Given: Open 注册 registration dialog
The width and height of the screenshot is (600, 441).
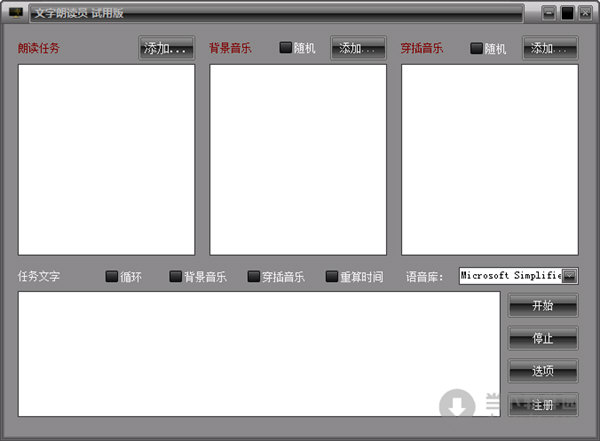Looking at the screenshot, I should pos(543,404).
